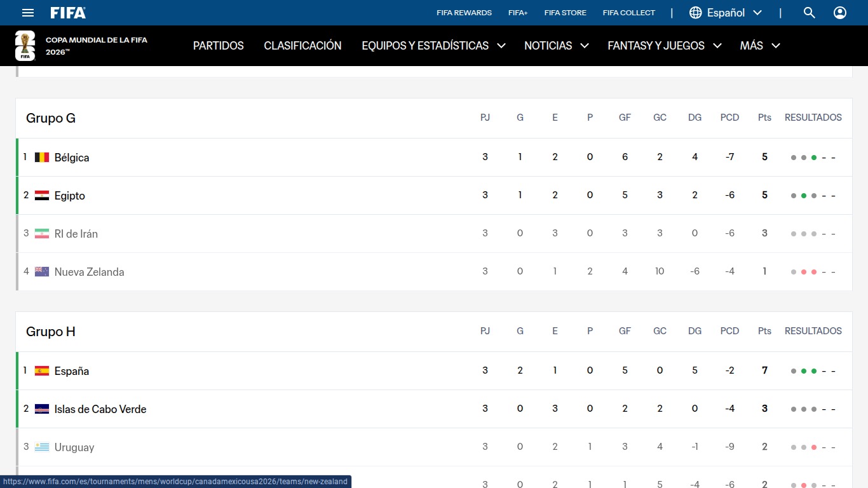Image resolution: width=868 pixels, height=488 pixels.
Task: Open the Nueva Zelanda team link
Action: click(90, 272)
